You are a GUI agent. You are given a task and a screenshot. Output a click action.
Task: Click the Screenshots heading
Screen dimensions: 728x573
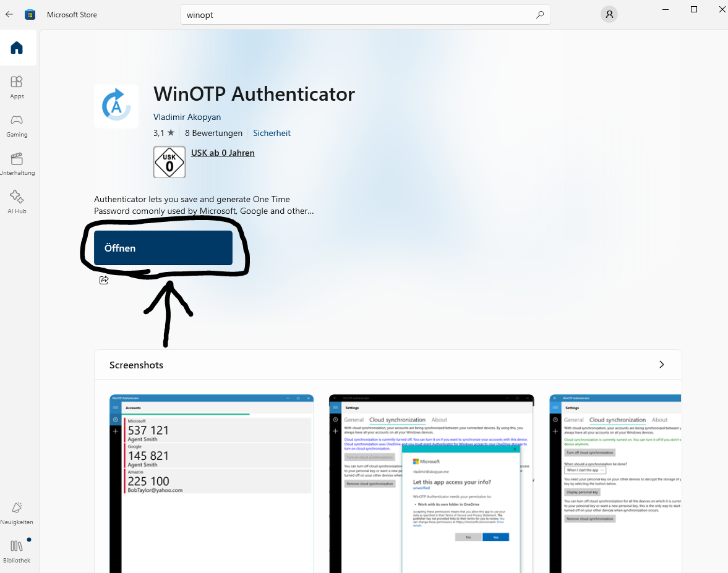pos(137,365)
